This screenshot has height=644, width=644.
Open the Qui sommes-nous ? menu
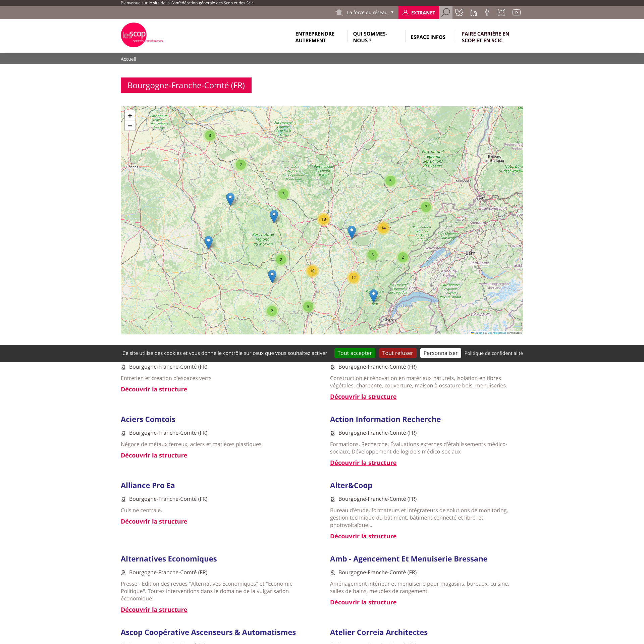tap(370, 37)
